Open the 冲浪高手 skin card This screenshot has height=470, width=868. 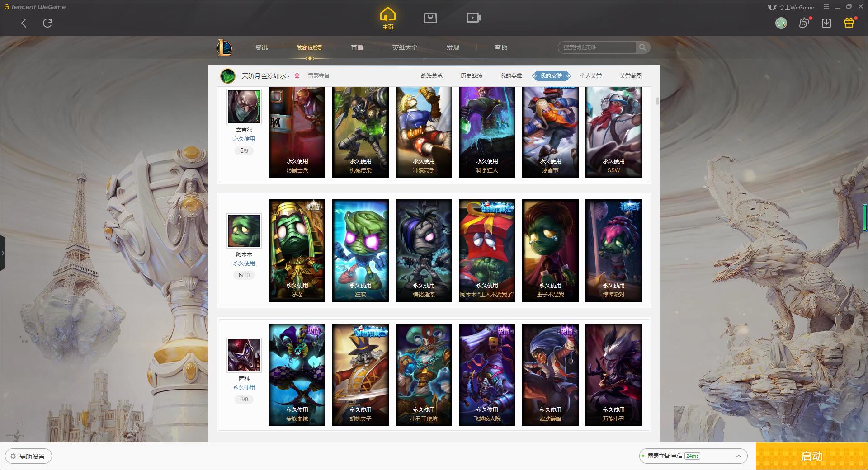coord(424,132)
